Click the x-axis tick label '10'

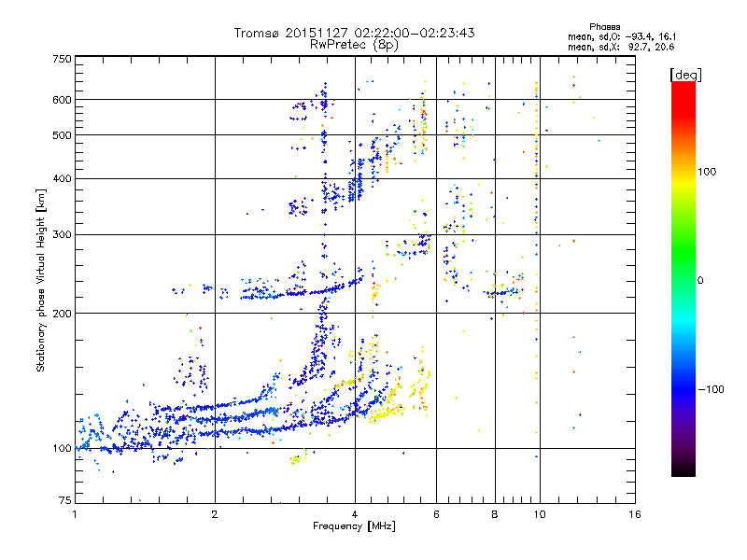click(540, 514)
